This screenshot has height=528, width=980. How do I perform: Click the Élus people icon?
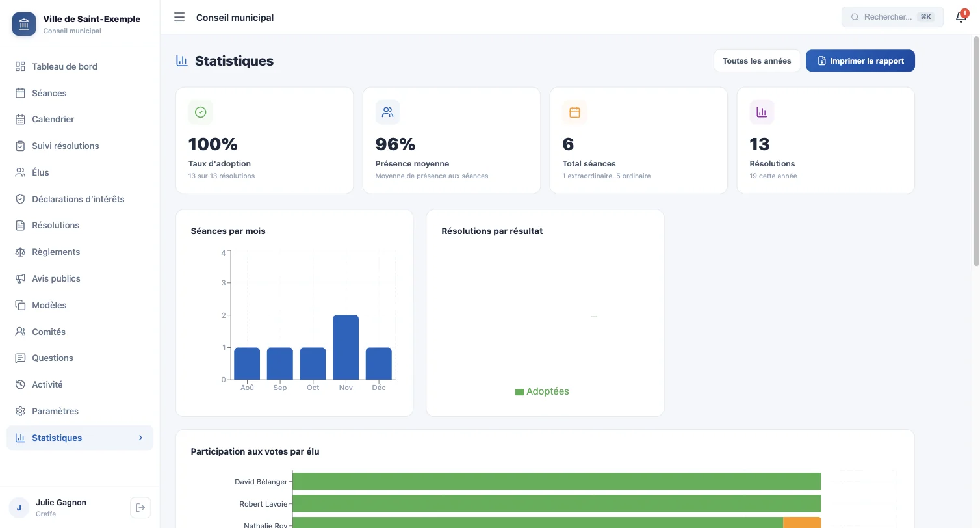point(20,172)
